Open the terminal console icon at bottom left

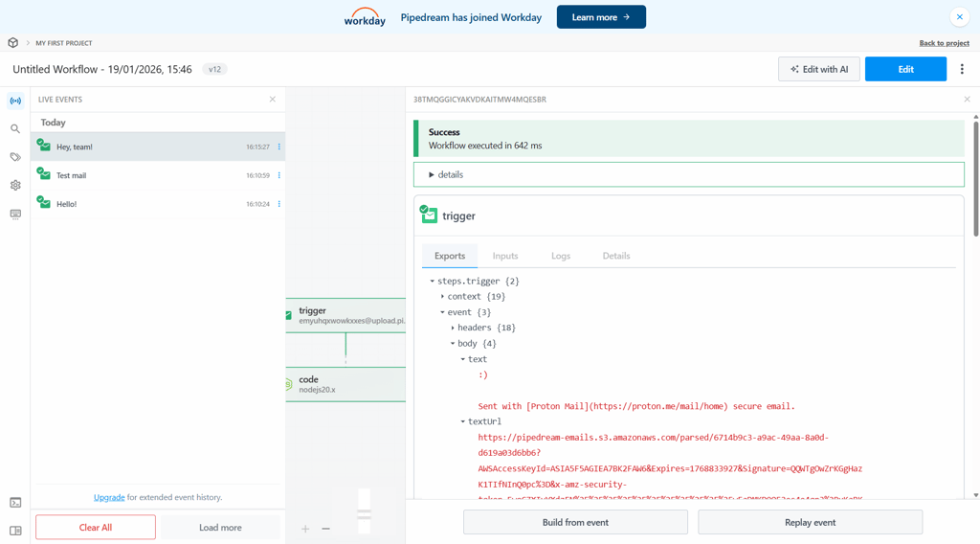(x=15, y=503)
